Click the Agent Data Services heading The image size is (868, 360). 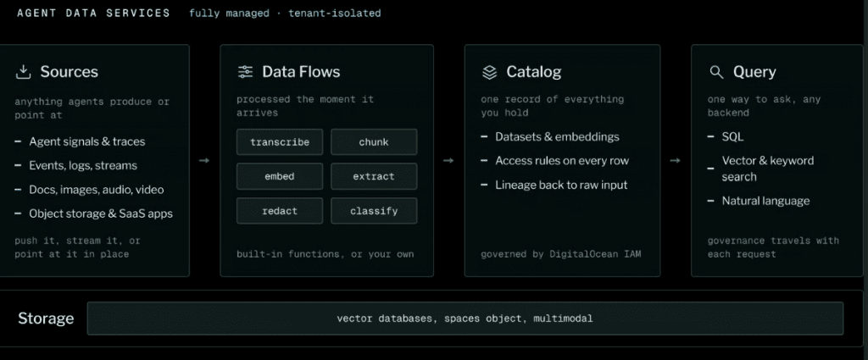93,14
